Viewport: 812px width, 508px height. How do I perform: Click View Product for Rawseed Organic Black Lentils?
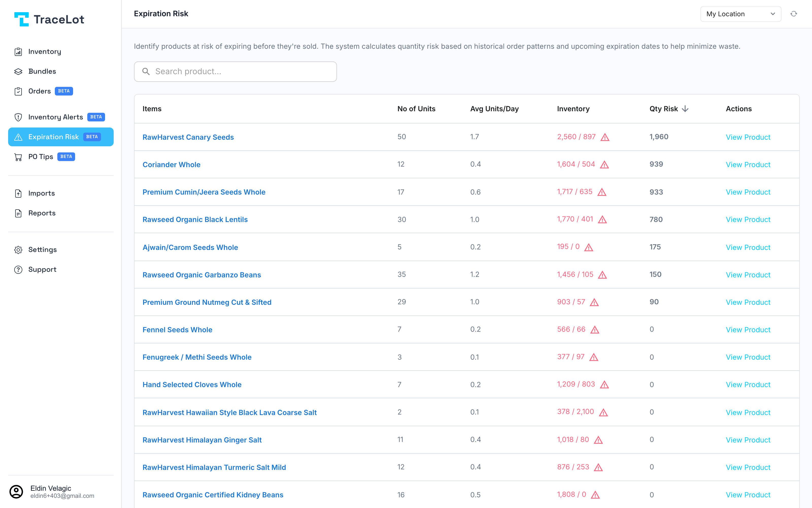click(748, 220)
